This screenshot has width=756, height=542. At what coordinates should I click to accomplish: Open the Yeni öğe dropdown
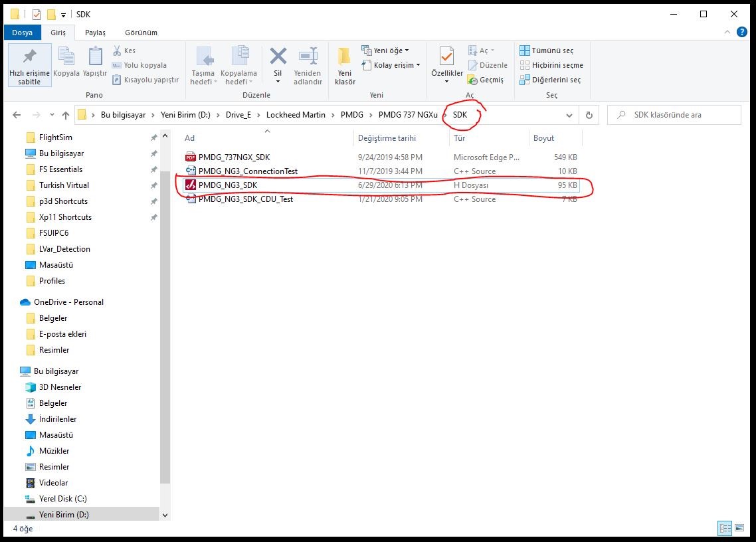[x=385, y=50]
